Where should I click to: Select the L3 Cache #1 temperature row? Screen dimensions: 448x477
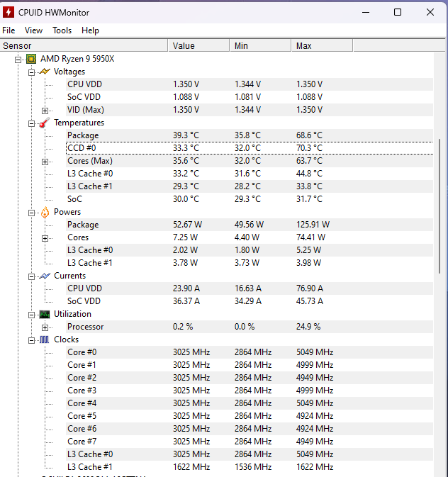tap(250, 186)
